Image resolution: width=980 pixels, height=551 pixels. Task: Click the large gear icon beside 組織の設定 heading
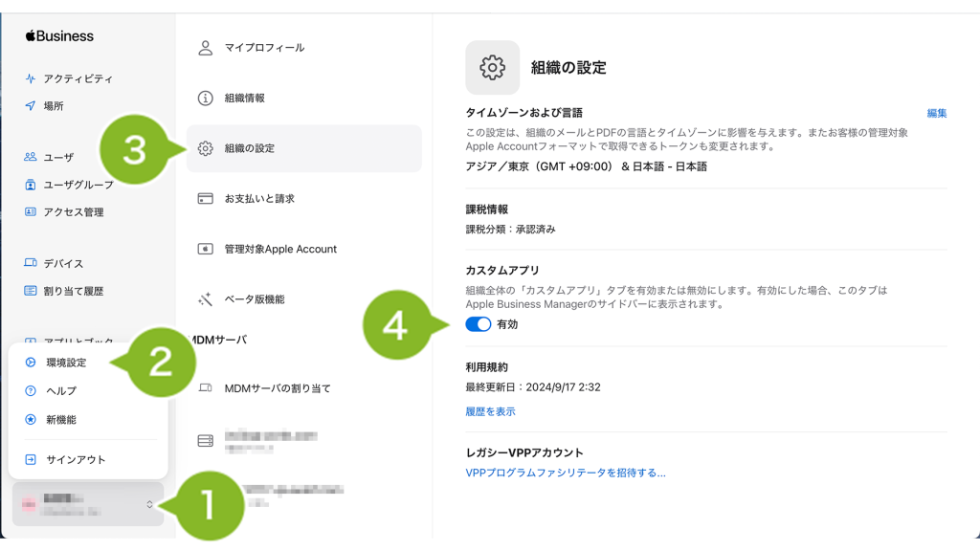pyautogui.click(x=493, y=68)
